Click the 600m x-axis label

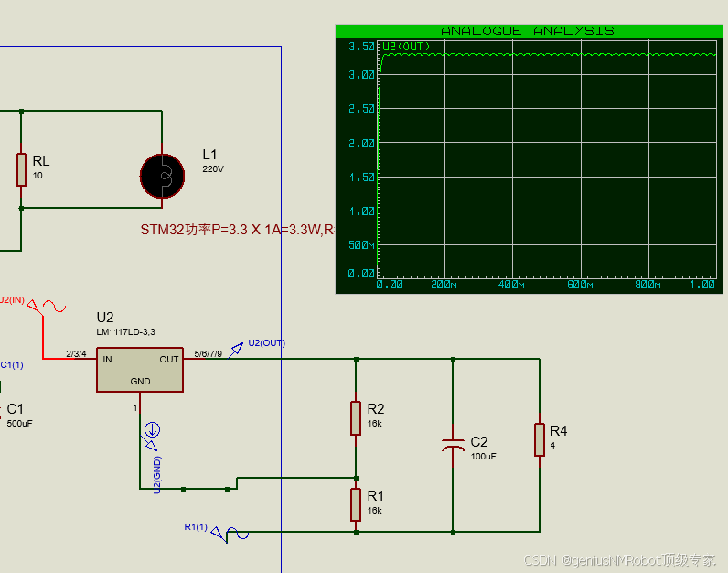580,285
